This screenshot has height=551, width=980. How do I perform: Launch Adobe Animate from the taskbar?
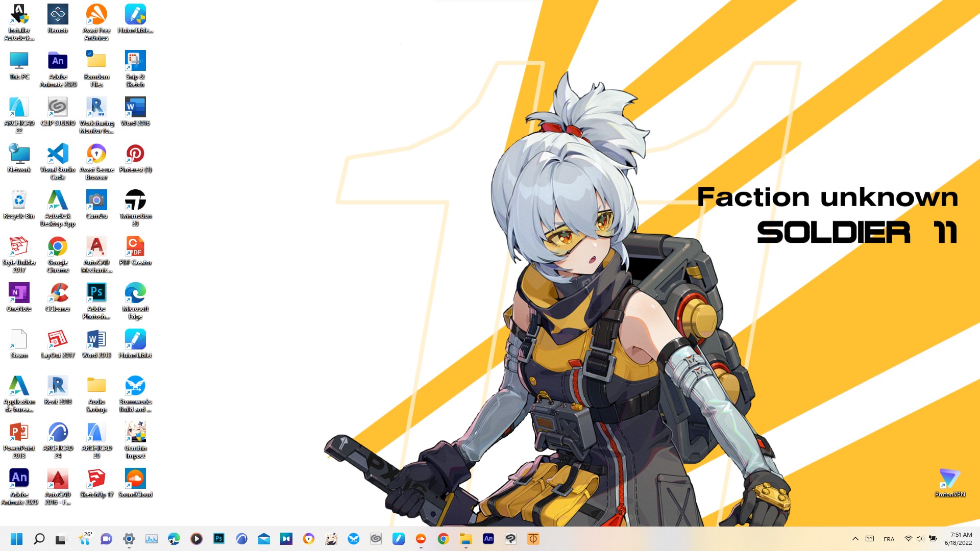point(488,539)
